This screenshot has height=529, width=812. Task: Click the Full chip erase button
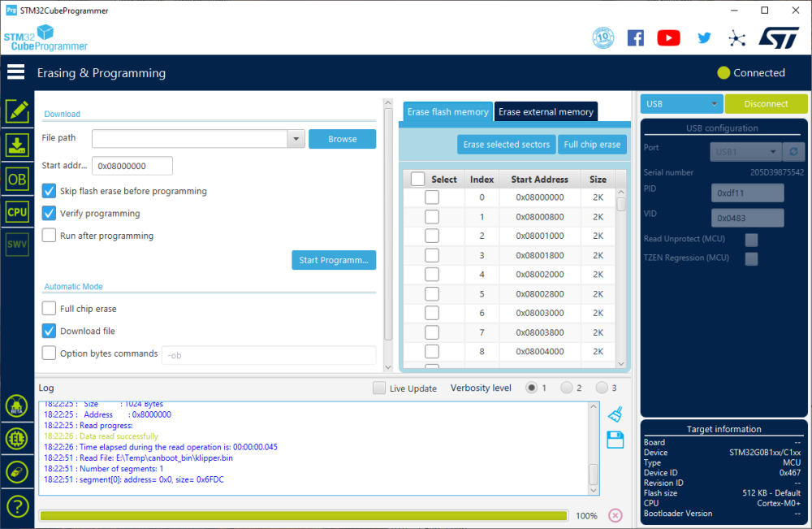[592, 145]
